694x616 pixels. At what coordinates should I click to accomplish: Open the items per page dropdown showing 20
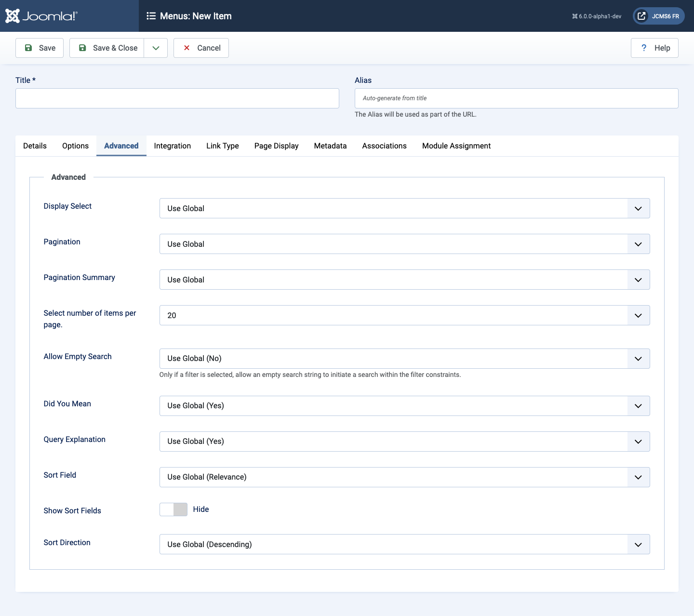pyautogui.click(x=405, y=315)
